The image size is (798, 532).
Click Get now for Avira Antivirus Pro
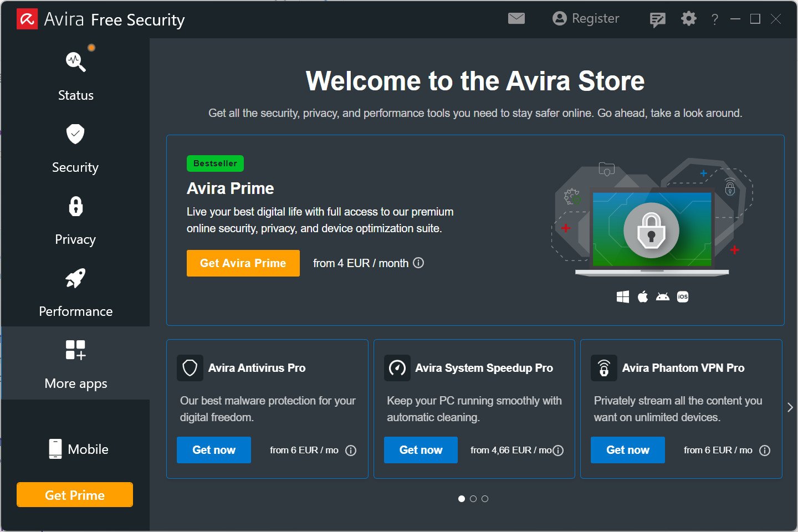pyautogui.click(x=214, y=450)
